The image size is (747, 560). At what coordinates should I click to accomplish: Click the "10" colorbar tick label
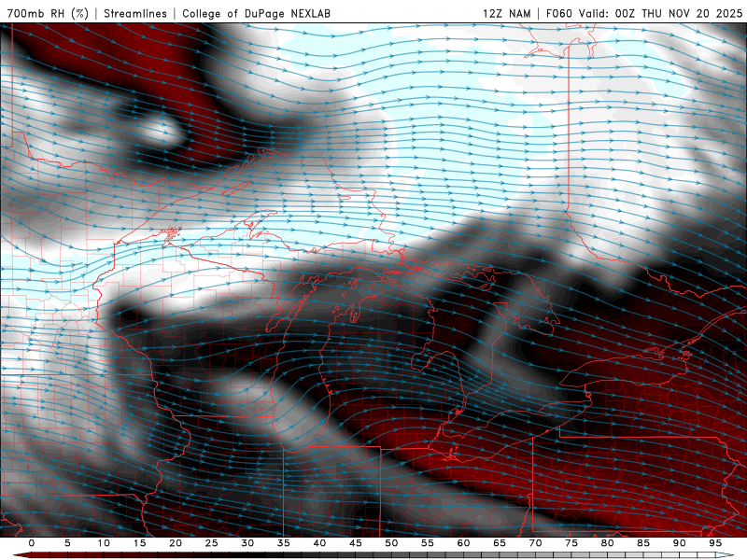click(104, 543)
